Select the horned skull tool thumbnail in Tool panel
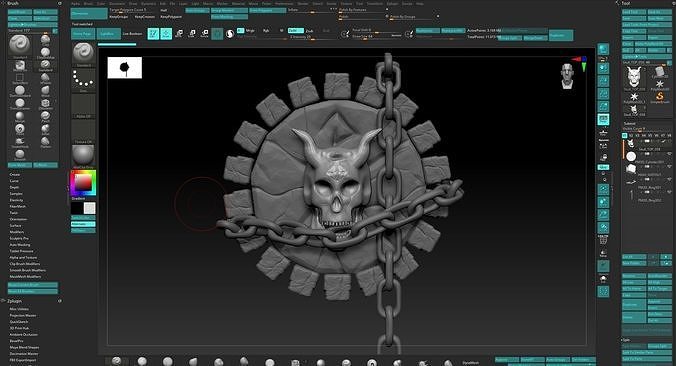The width and height of the screenshot is (676, 366). pyautogui.click(x=634, y=78)
